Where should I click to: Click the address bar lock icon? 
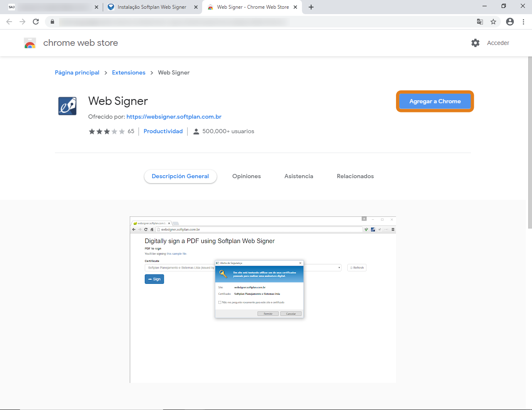click(52, 22)
